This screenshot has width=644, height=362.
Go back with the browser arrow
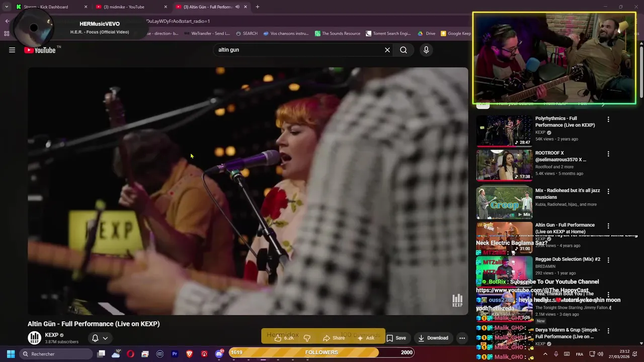pos(7,21)
